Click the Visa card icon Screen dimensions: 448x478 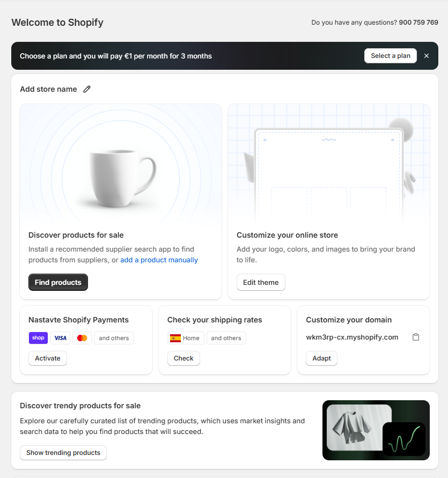point(60,338)
